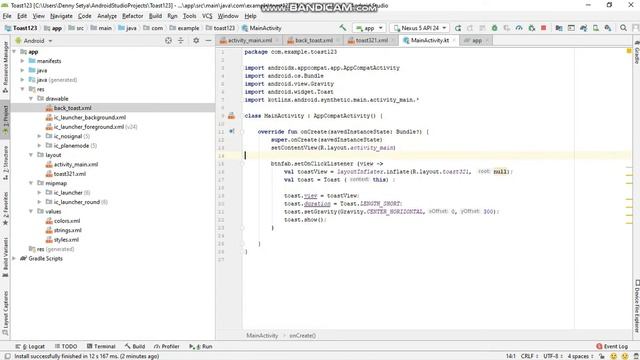Click the yellow inspection indicator in editor corner
640x360 pixels.
pos(629,51)
